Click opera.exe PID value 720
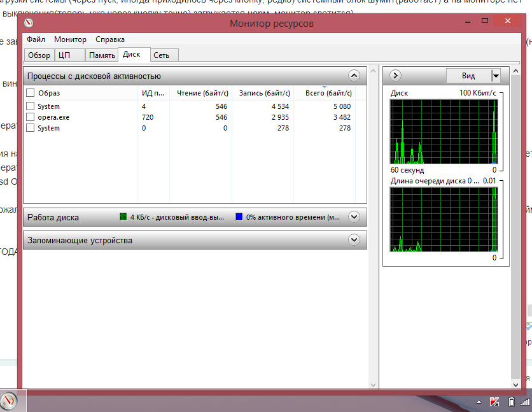The image size is (532, 412). (x=148, y=117)
